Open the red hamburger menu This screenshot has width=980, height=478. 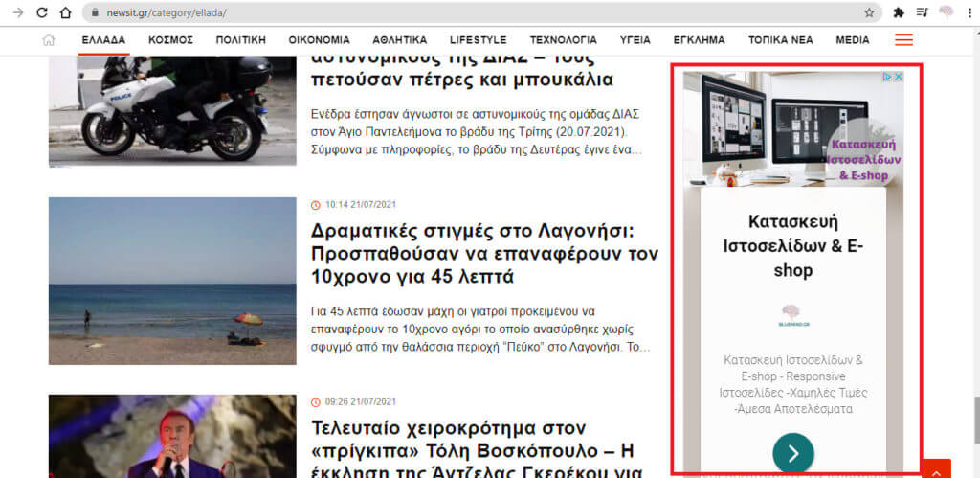point(903,40)
